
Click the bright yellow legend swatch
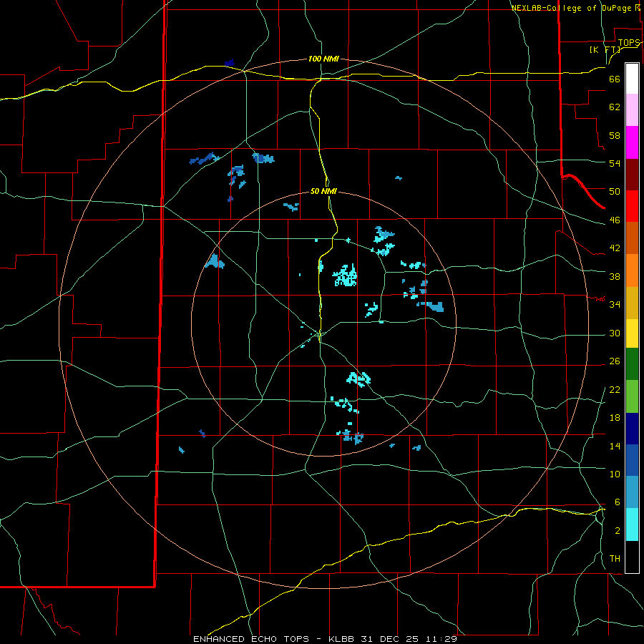632,333
